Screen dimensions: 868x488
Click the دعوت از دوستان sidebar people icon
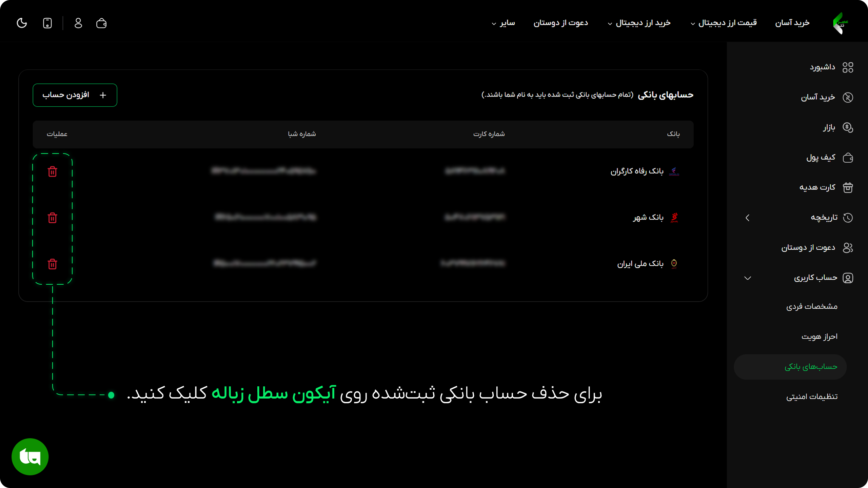(848, 248)
